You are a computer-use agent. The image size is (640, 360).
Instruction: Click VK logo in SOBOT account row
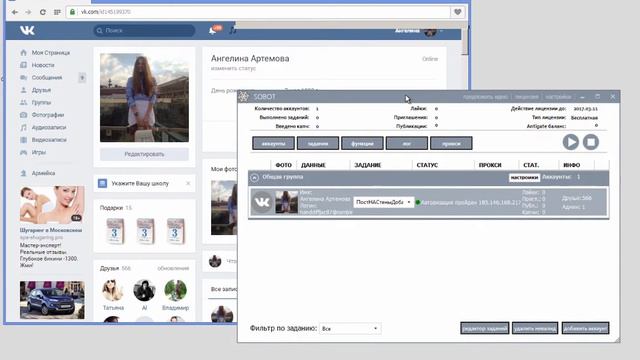(262, 202)
